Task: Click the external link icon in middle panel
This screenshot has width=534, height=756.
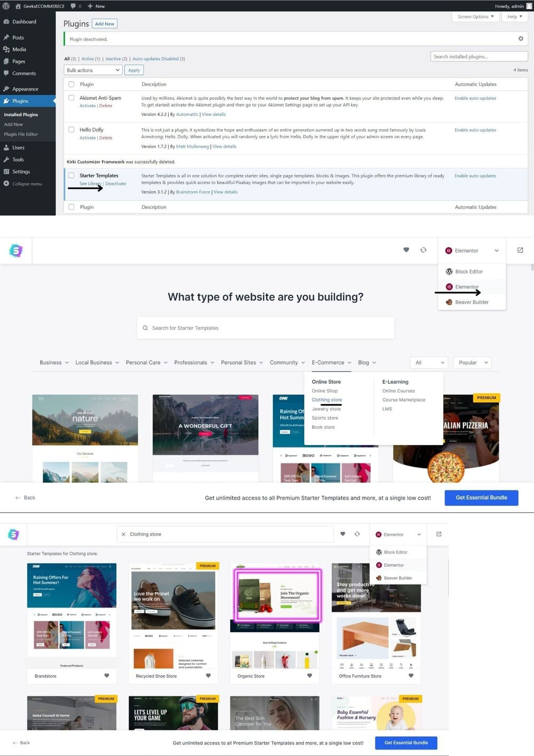Action: [x=520, y=250]
